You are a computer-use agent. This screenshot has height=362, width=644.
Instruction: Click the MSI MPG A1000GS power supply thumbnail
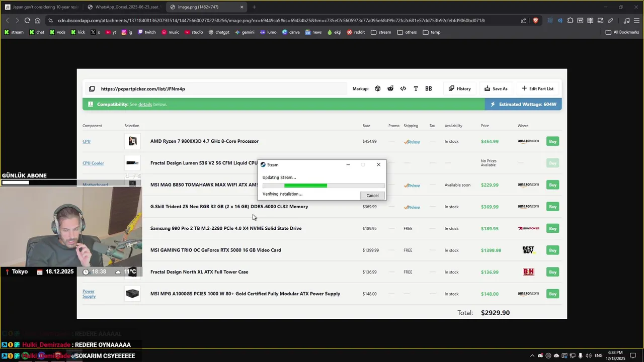(x=132, y=294)
